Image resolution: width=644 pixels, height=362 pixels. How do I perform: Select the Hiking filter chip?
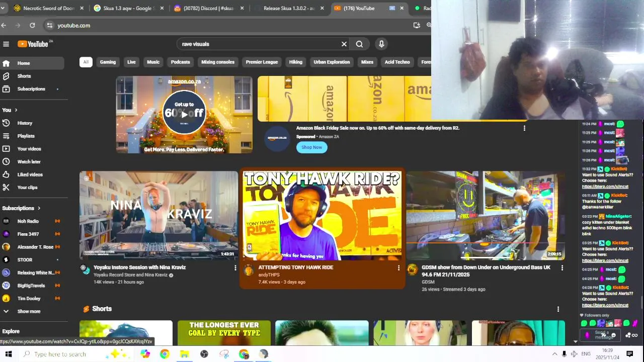(296, 62)
